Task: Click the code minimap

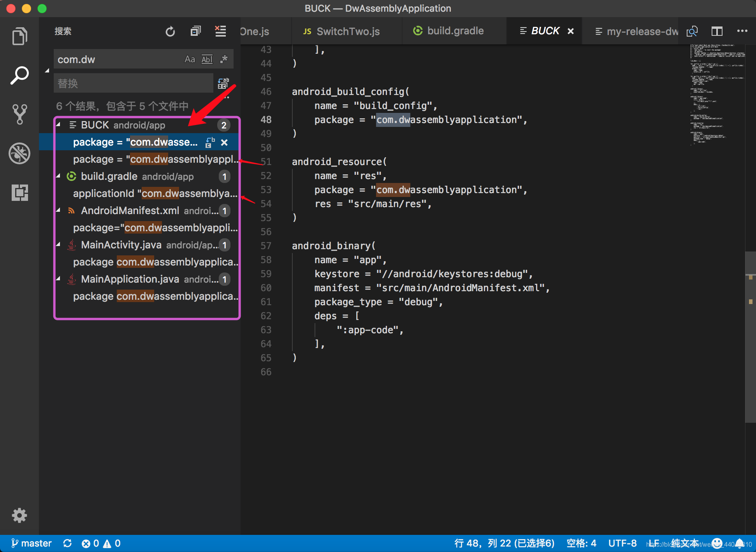Action: (x=717, y=94)
